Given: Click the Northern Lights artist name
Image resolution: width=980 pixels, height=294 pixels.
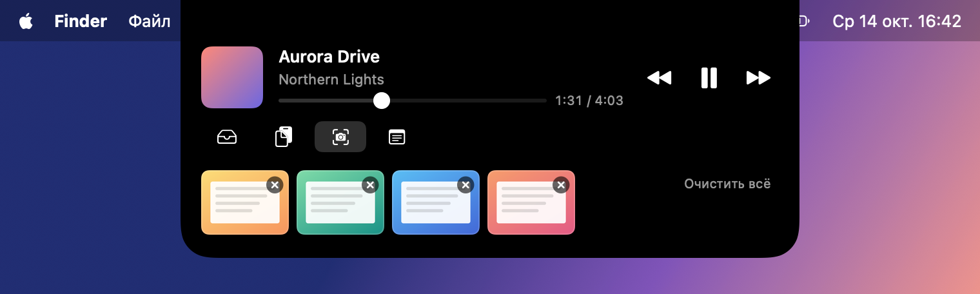Looking at the screenshot, I should (x=331, y=80).
